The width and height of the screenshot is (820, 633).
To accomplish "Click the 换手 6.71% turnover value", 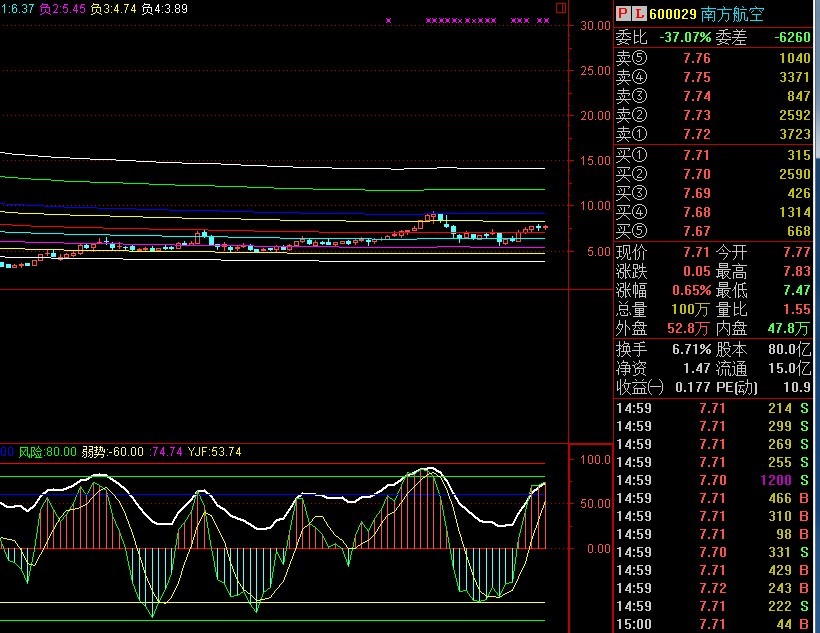I will [690, 350].
